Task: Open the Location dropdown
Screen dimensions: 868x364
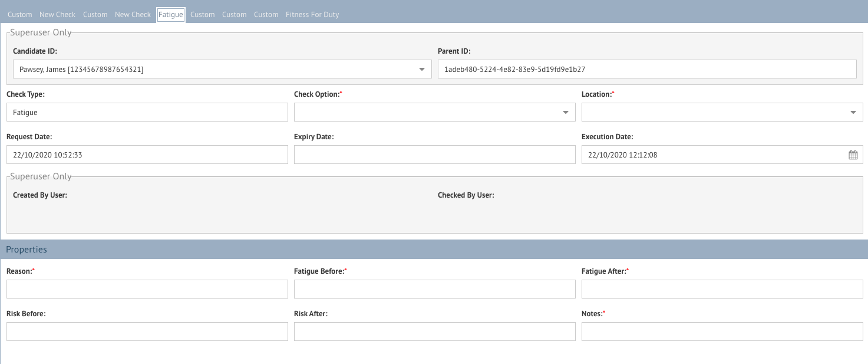Action: tap(722, 112)
